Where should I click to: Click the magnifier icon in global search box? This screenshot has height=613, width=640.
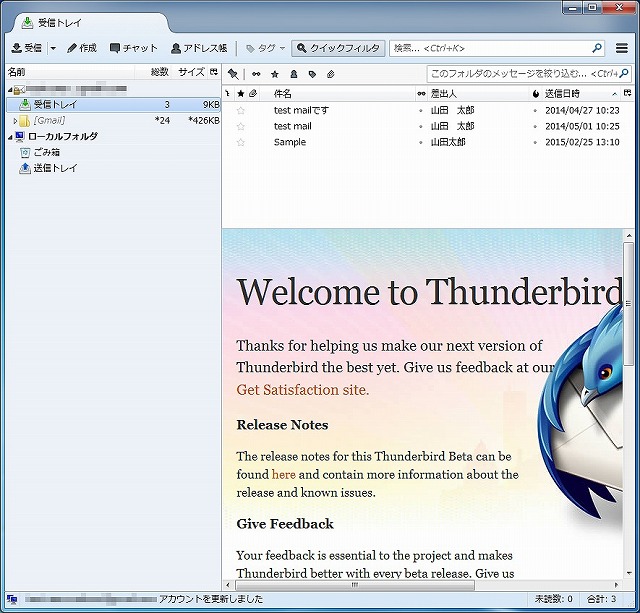pyautogui.click(x=597, y=48)
